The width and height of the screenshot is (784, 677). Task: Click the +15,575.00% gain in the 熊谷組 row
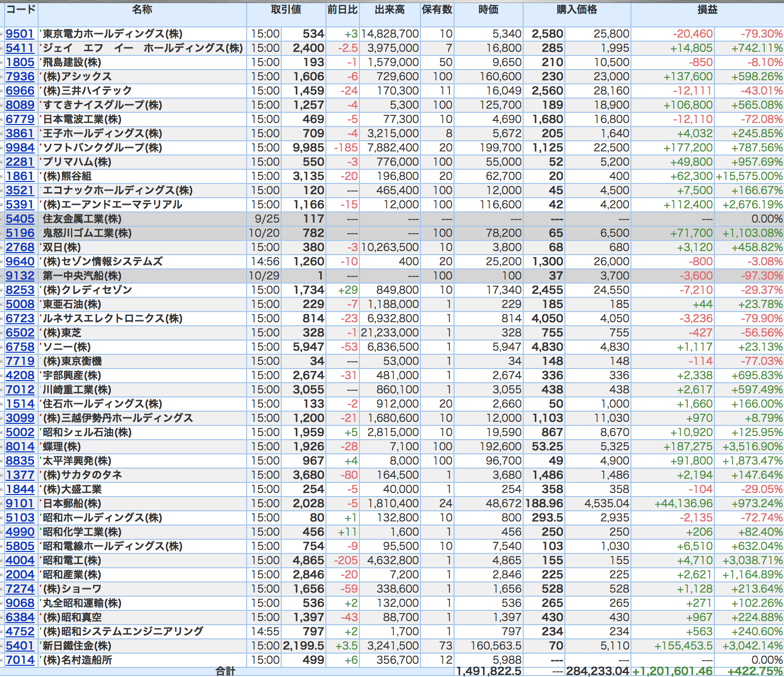pyautogui.click(x=749, y=176)
